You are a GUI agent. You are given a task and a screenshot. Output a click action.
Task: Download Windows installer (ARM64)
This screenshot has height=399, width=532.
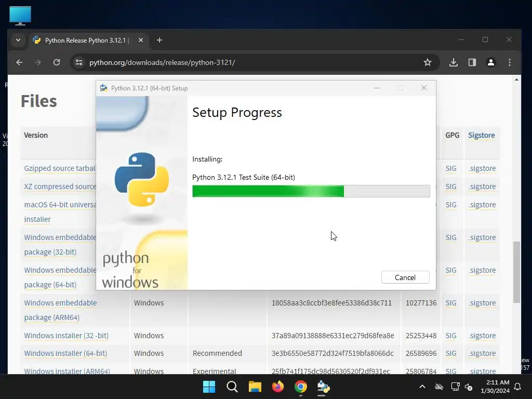coord(67,371)
